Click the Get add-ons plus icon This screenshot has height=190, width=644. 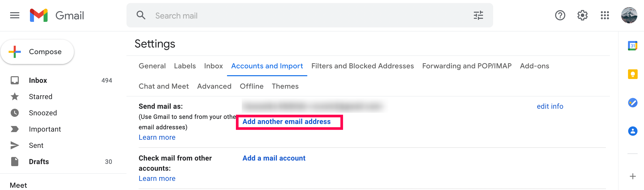[x=633, y=176]
